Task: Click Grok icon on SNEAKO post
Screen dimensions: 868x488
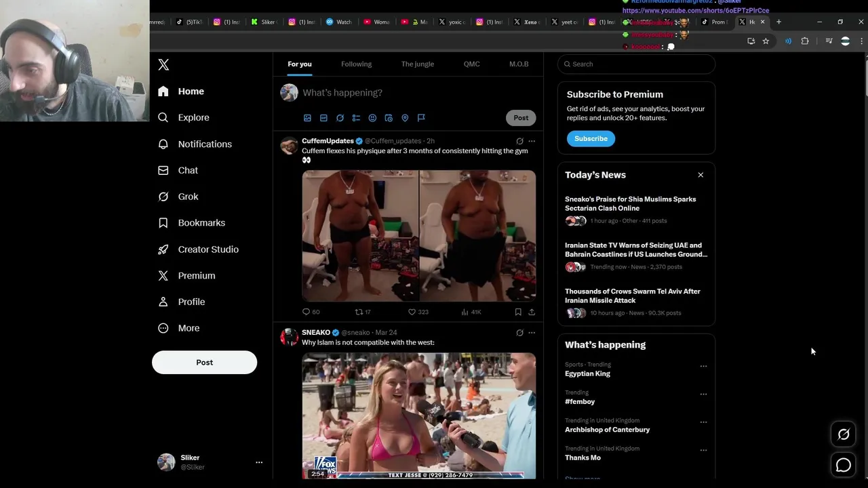Action: [519, 333]
